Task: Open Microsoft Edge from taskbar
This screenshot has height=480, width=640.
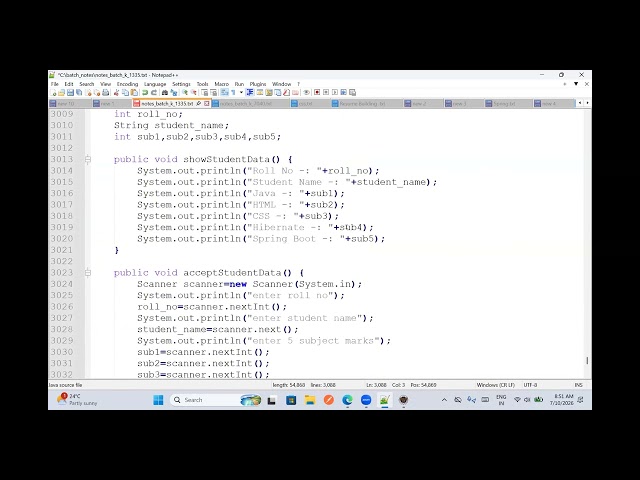Action: tap(347, 400)
